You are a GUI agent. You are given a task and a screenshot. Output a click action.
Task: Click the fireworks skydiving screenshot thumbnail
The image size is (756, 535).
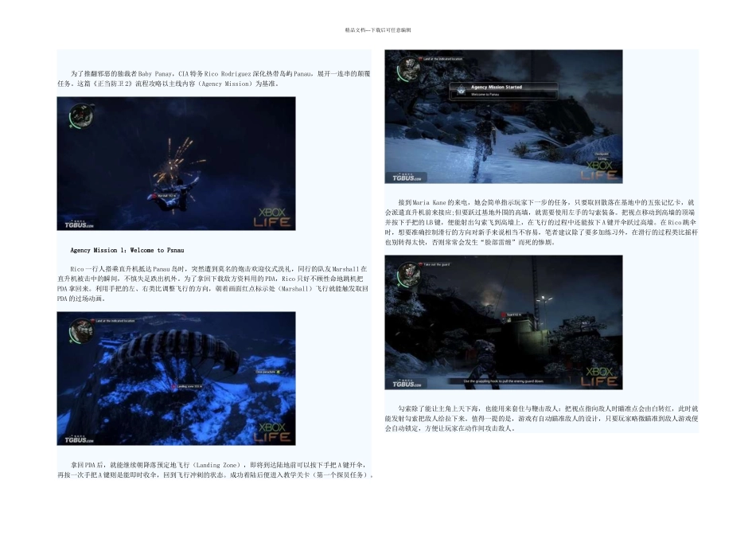coord(176,163)
